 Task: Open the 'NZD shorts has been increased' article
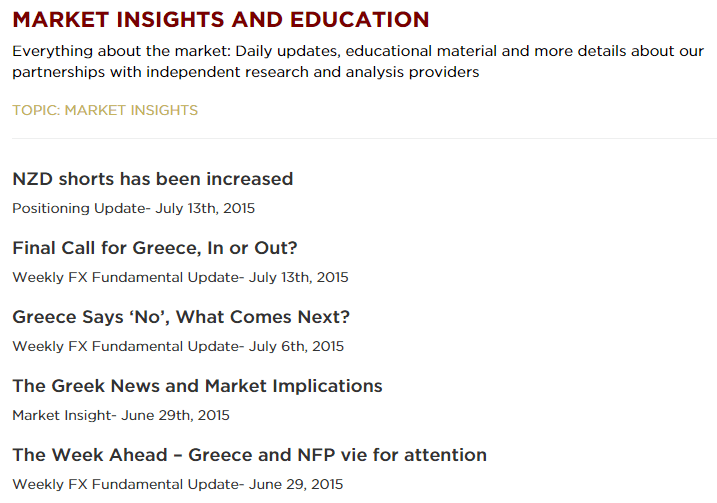coord(152,179)
